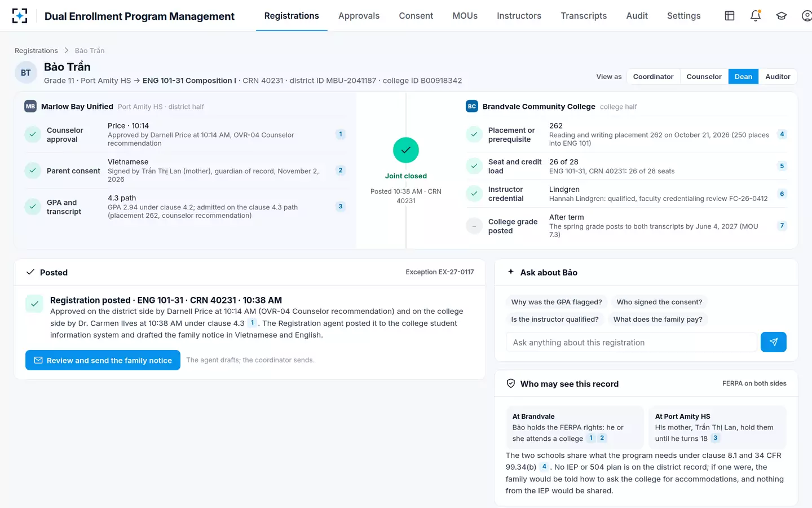The height and width of the screenshot is (508, 812).
Task: Click the BC Brandvale Community College badge
Action: [x=472, y=106]
